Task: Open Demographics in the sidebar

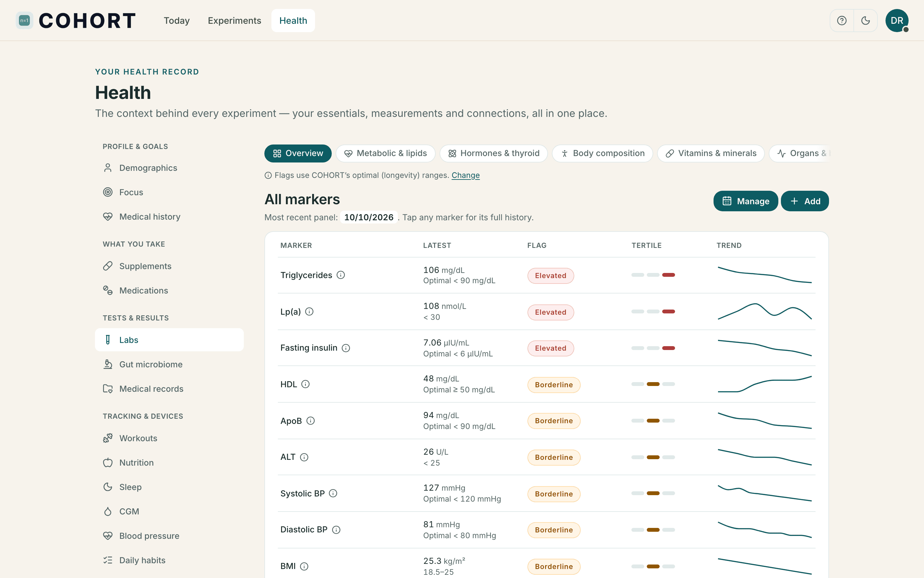Action: pyautogui.click(x=169, y=168)
